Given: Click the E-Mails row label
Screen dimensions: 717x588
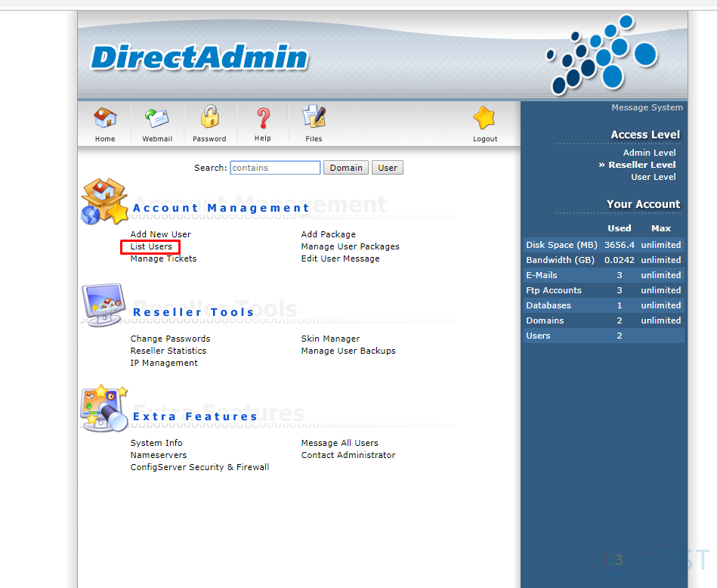Looking at the screenshot, I should 542,275.
